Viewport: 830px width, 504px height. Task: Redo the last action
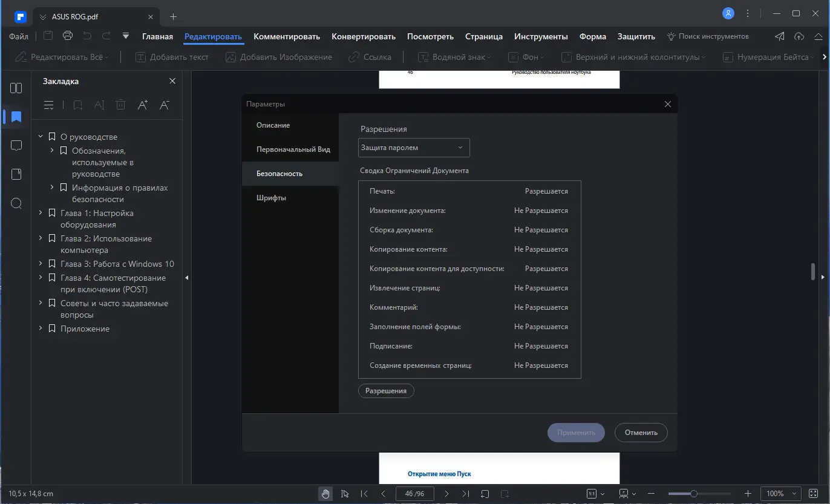(106, 36)
